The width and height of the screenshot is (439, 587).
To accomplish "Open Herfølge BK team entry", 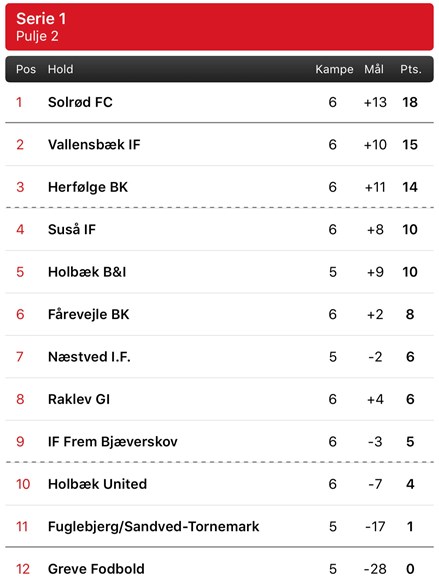I will pyautogui.click(x=219, y=187).
